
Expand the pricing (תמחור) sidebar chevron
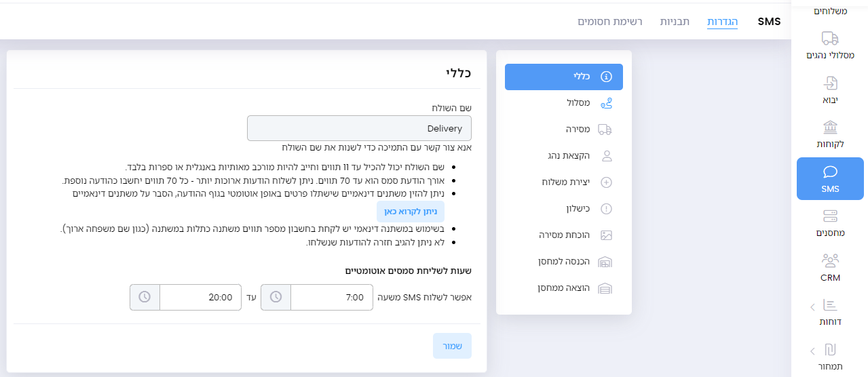coord(813,351)
